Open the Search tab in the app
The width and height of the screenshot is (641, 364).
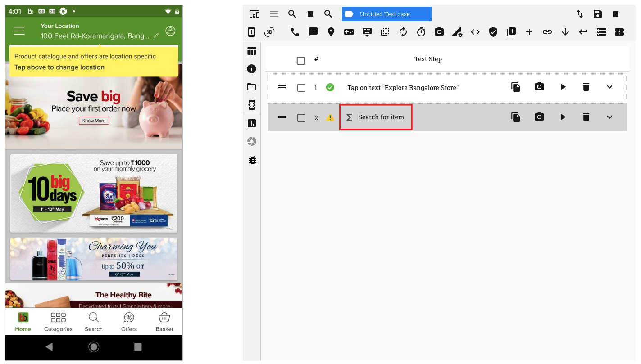pos(94,322)
